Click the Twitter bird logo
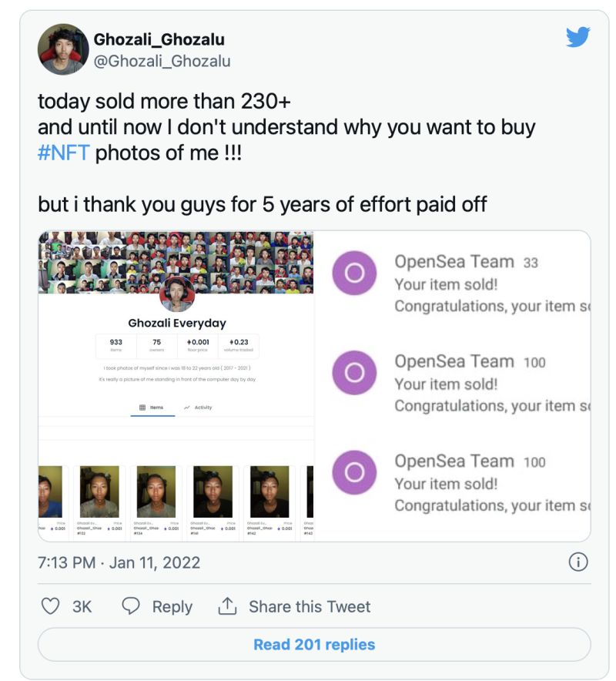 [577, 37]
